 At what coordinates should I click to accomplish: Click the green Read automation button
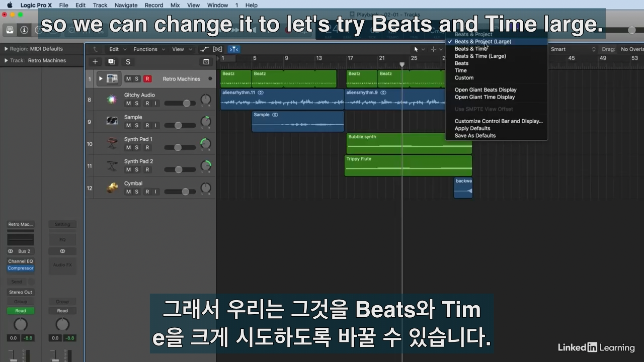pyautogui.click(x=21, y=311)
